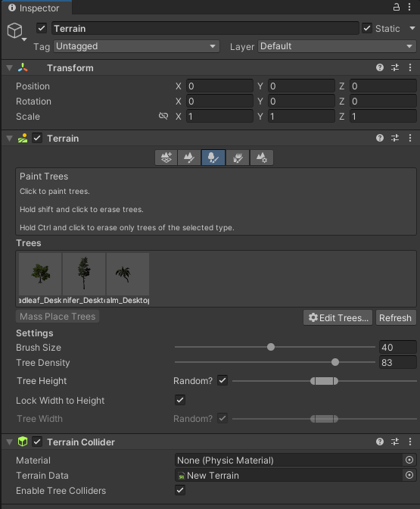
Task: Select the Paint Details tool
Action: click(x=238, y=158)
